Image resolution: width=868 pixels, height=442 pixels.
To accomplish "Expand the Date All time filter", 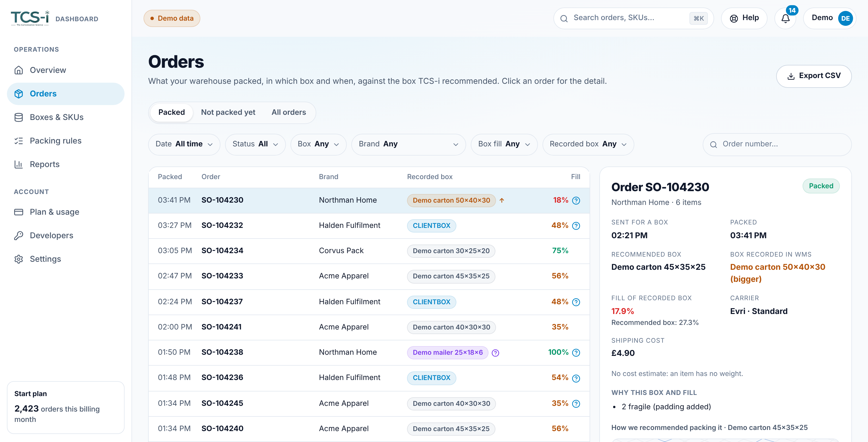I will (x=184, y=144).
